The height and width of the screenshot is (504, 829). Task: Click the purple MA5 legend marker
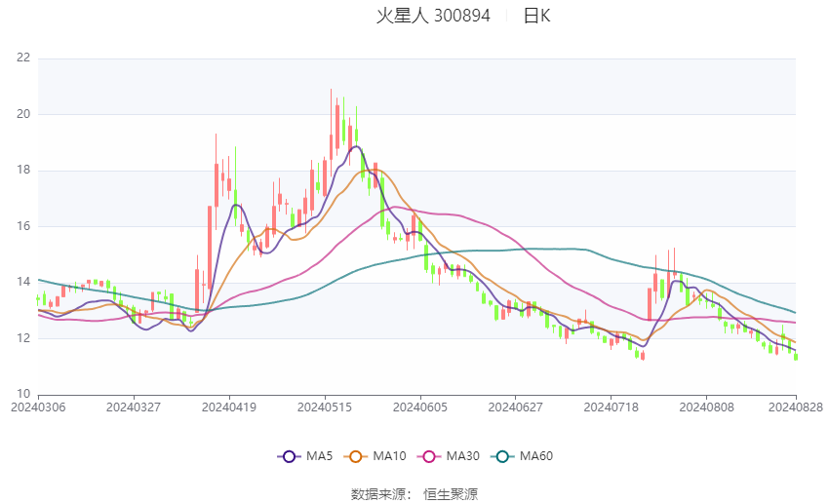click(289, 456)
